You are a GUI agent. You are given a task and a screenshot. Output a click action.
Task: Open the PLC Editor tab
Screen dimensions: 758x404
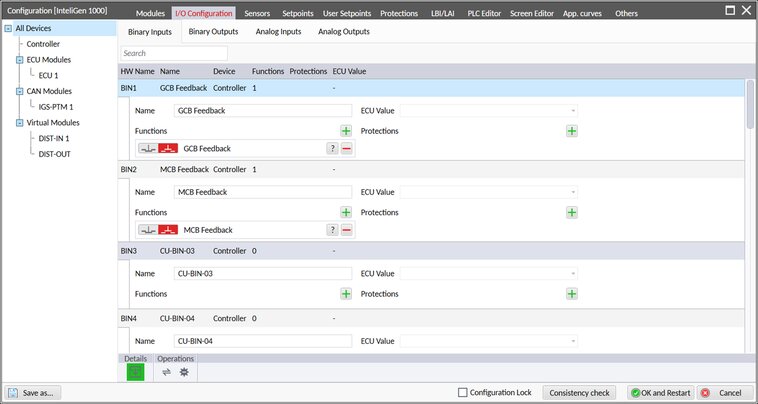483,14
